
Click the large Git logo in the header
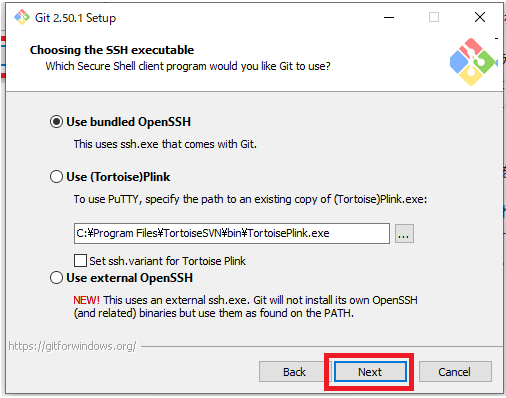473,62
